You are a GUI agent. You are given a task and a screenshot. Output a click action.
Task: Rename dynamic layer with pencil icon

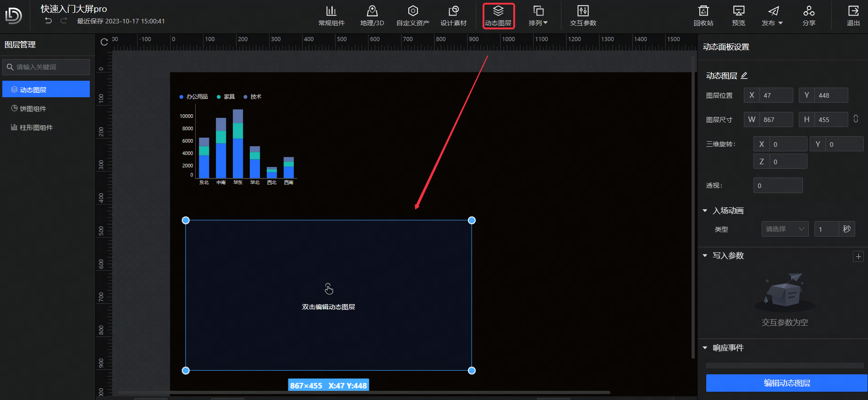coord(744,75)
